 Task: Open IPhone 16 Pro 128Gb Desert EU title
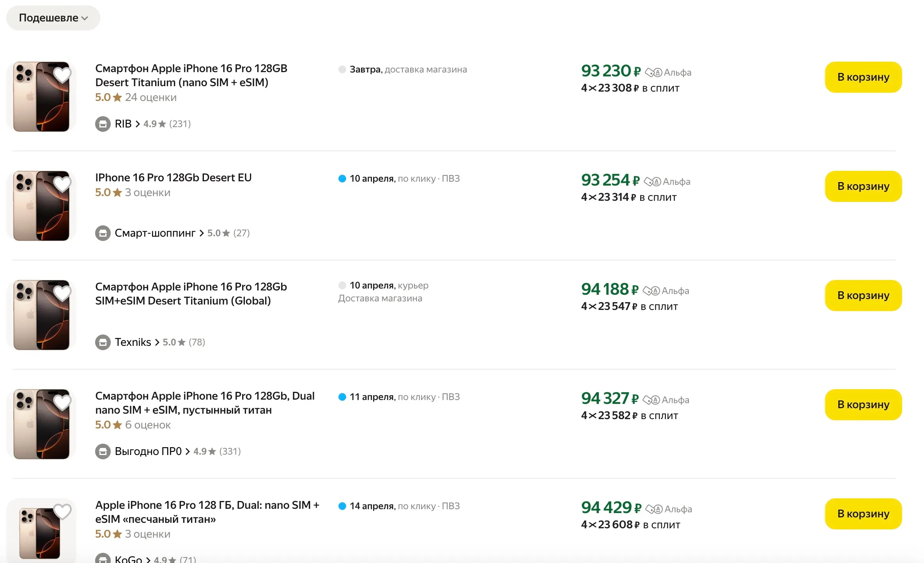click(173, 178)
